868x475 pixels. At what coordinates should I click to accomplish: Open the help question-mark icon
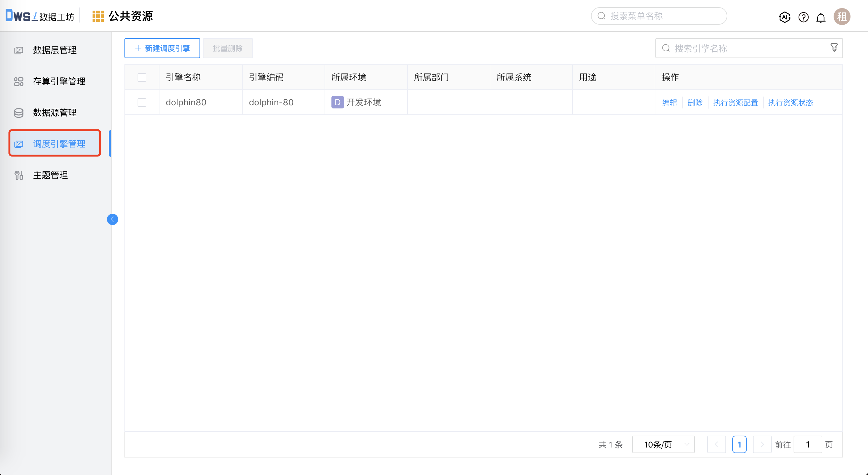point(803,17)
